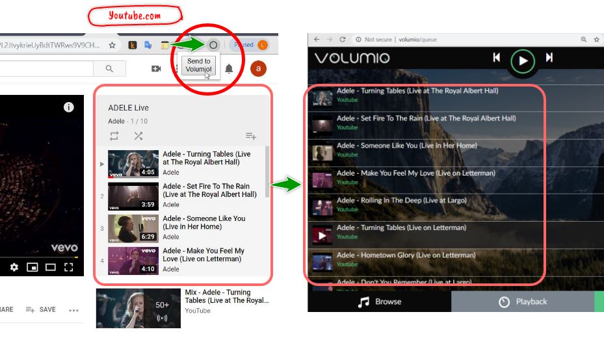The image size is (604, 364).
Task: Skip to previous track in Volumio
Action: pos(497,57)
